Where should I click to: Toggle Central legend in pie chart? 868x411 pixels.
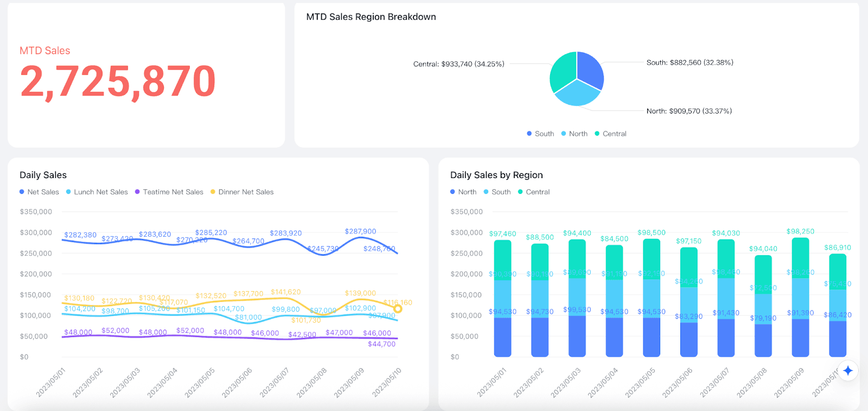(610, 134)
